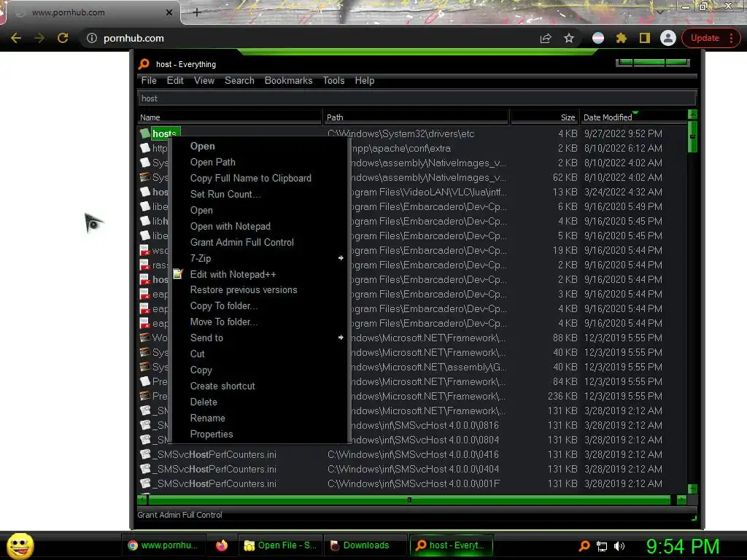Viewport: 747px width, 560px height.
Task: Expand the Send to submenu
Action: [x=260, y=338]
